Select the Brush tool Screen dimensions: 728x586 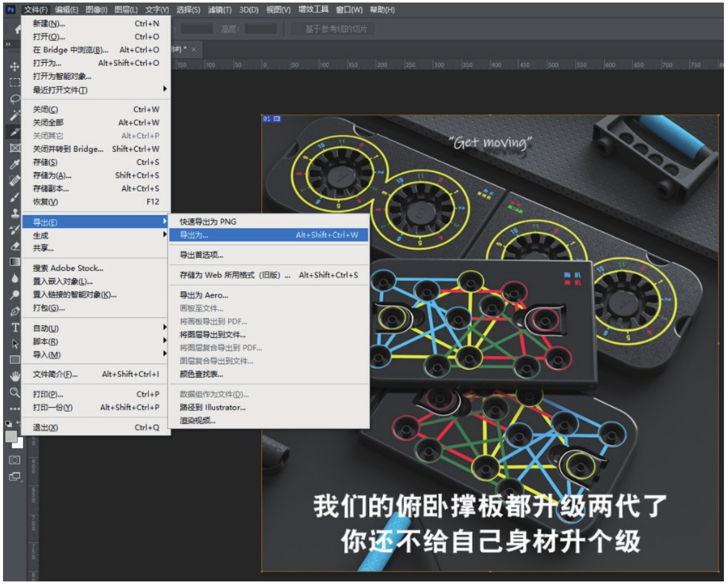[x=15, y=197]
